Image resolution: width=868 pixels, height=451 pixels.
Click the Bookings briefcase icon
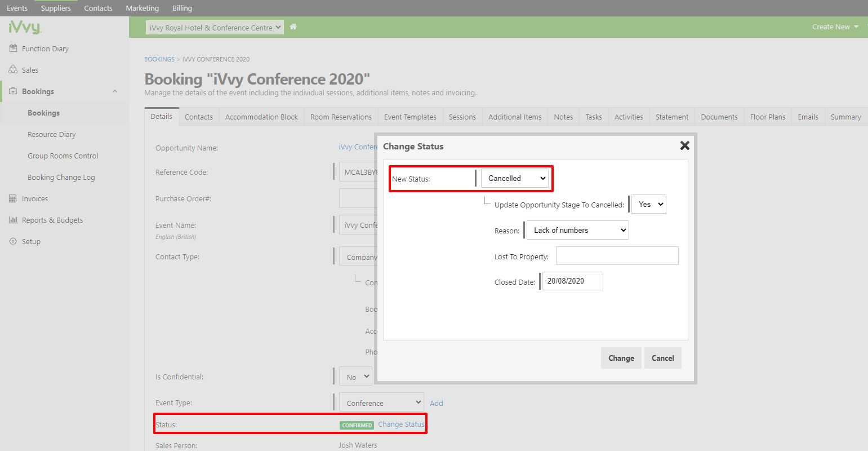point(13,91)
